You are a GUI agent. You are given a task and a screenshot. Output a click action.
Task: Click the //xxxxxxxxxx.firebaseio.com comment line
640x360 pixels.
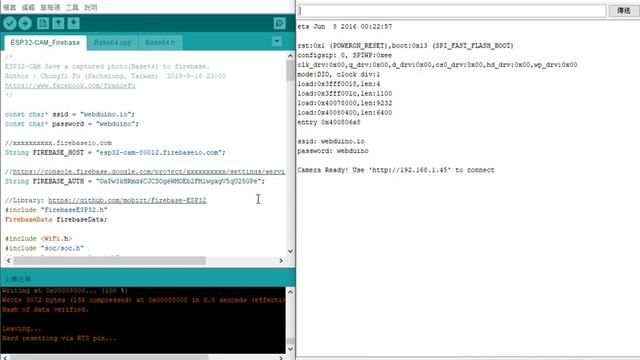[x=58, y=143]
